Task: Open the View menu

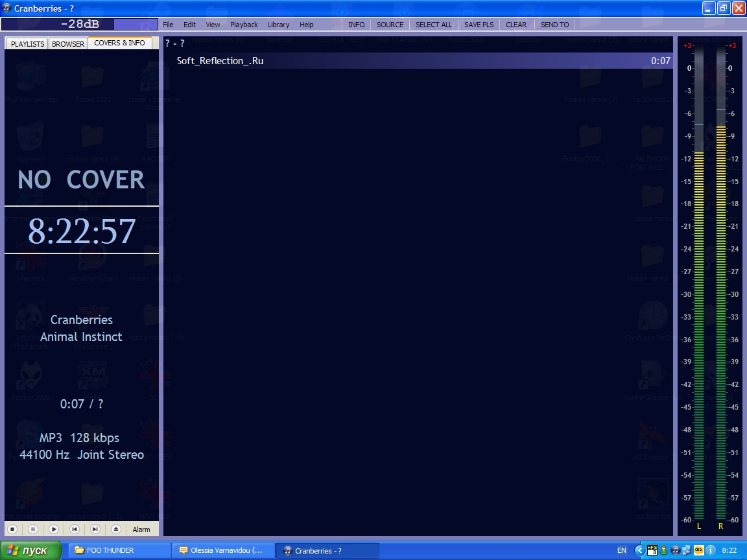Action: coord(213,25)
